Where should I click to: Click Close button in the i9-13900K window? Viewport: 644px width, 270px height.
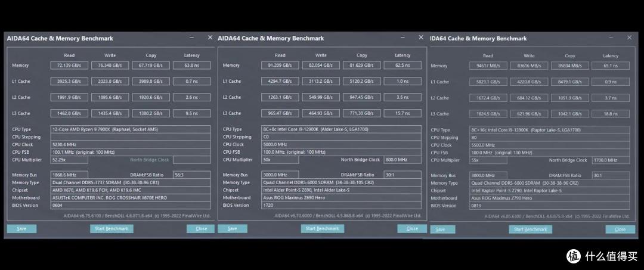[620, 229]
